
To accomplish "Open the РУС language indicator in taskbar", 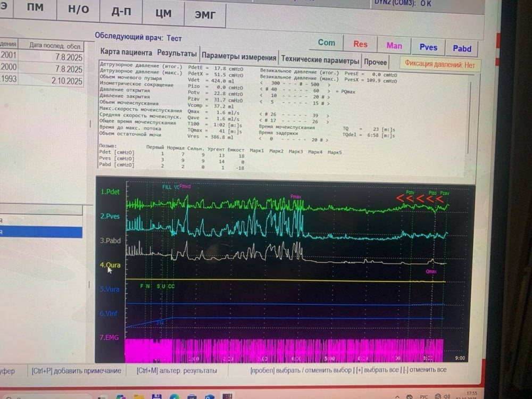I will tap(424, 396).
